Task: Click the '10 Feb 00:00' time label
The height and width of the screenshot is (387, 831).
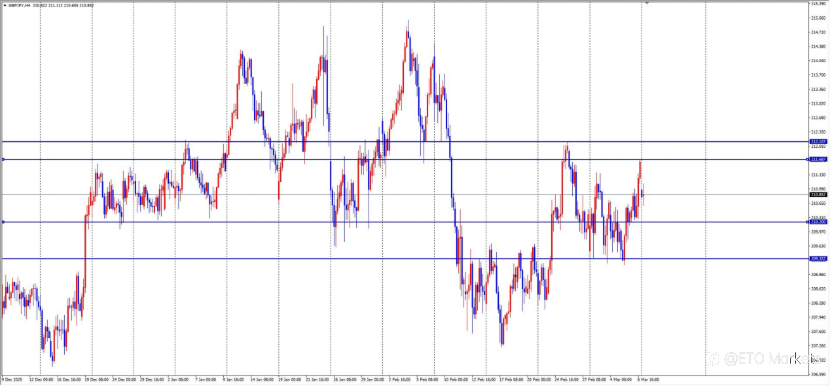Action: coord(455,380)
